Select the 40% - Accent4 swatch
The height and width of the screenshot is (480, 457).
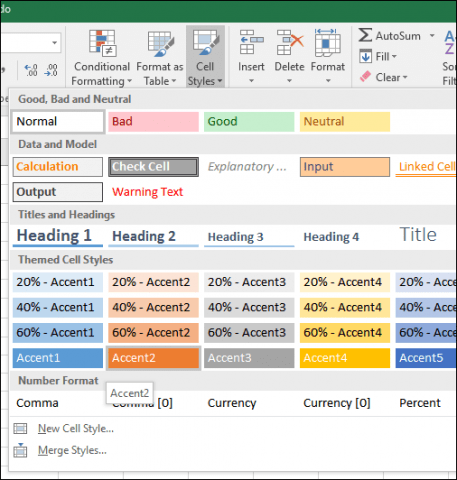point(345,307)
